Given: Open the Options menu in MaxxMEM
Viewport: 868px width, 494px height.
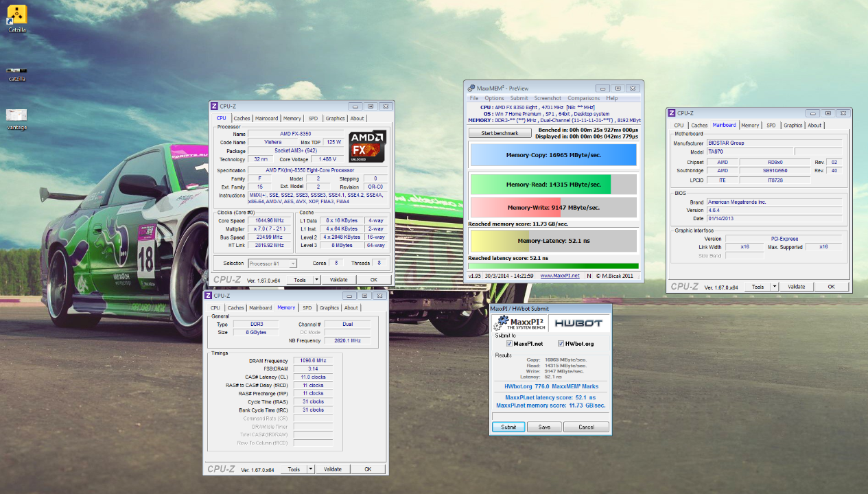Looking at the screenshot, I should tap(494, 98).
